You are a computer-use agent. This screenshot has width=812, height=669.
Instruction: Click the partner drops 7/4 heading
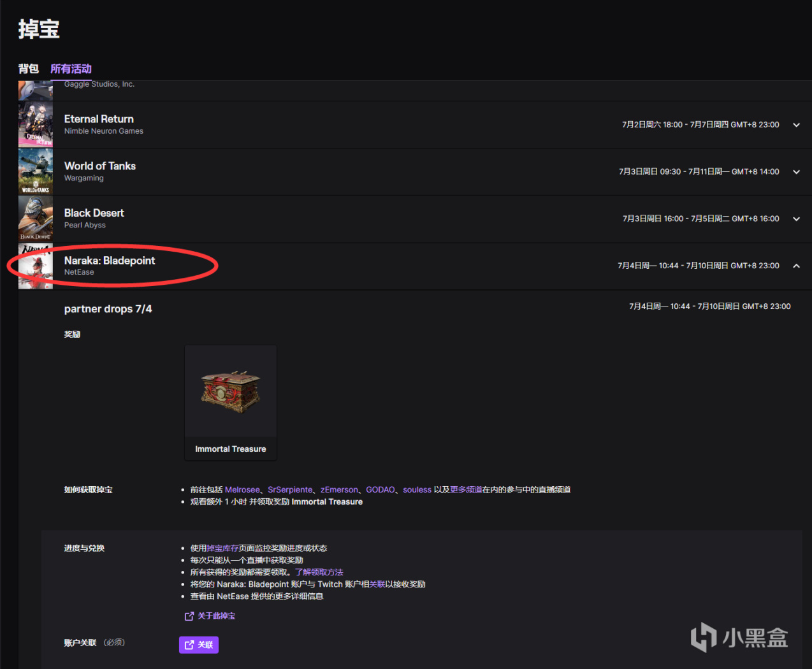pos(108,309)
